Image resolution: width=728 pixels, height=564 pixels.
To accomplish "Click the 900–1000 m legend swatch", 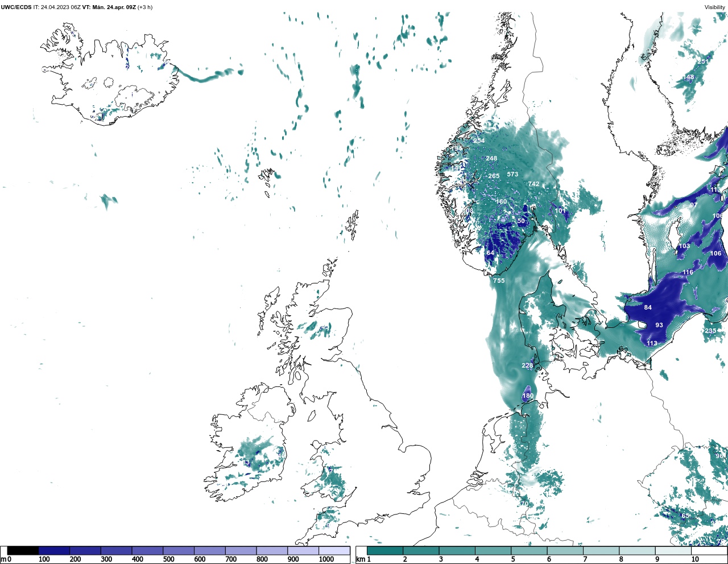I will [303, 551].
